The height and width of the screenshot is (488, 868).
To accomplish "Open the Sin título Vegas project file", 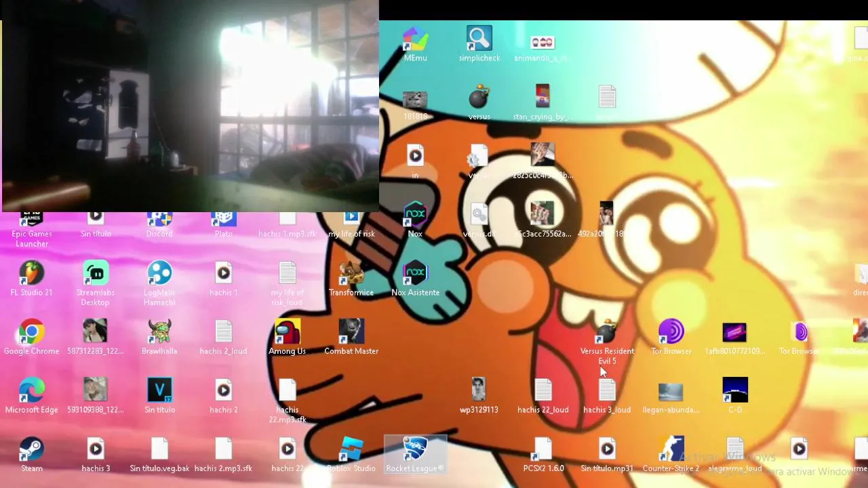I will point(159,396).
